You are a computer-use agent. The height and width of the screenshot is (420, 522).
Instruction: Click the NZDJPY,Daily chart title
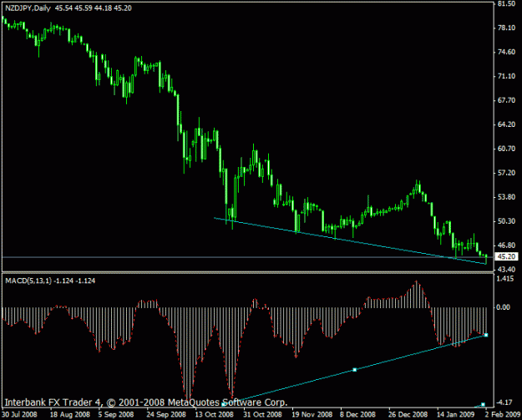pos(28,8)
